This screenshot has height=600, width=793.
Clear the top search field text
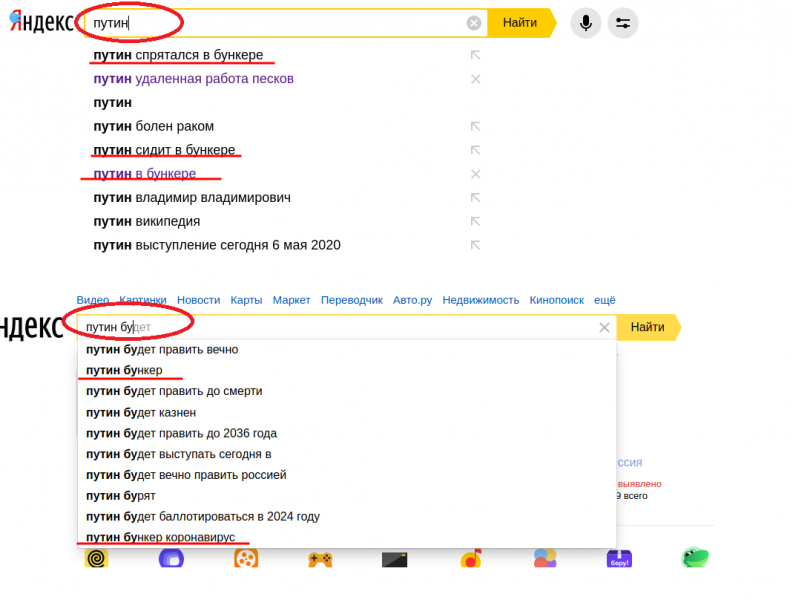(x=473, y=23)
